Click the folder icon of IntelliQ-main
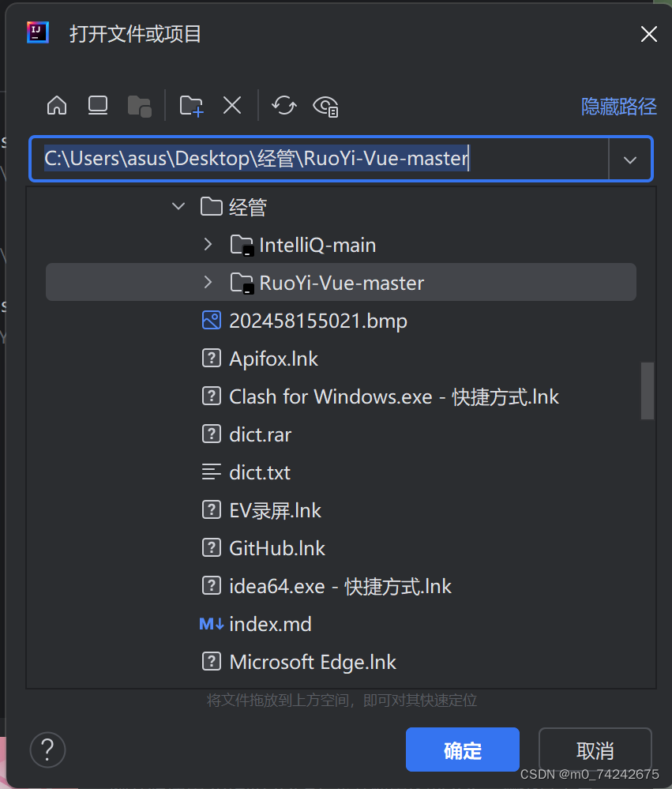The image size is (672, 789). [x=242, y=245]
